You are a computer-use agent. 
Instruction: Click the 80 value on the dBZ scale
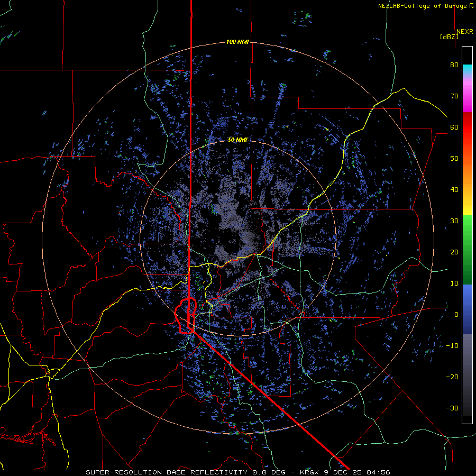click(x=454, y=65)
